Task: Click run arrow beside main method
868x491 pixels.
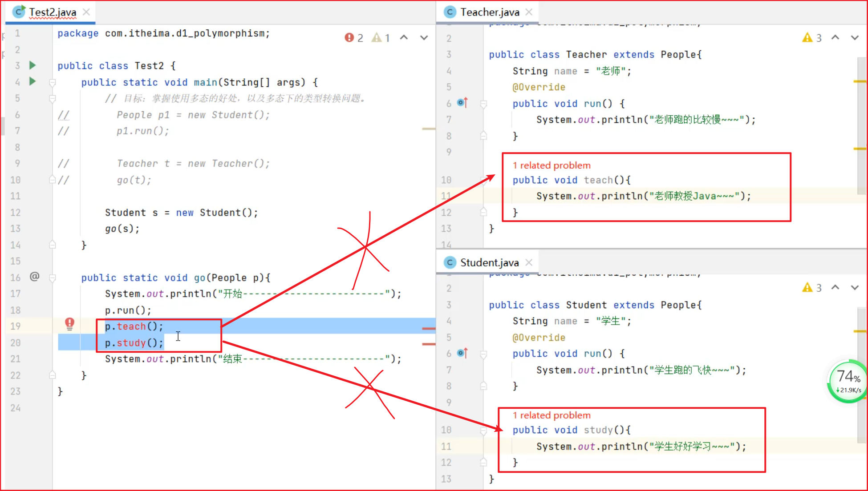Action: tap(32, 81)
